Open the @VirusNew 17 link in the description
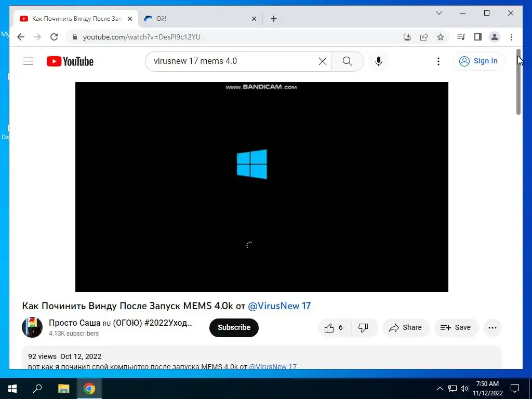 coord(273,366)
